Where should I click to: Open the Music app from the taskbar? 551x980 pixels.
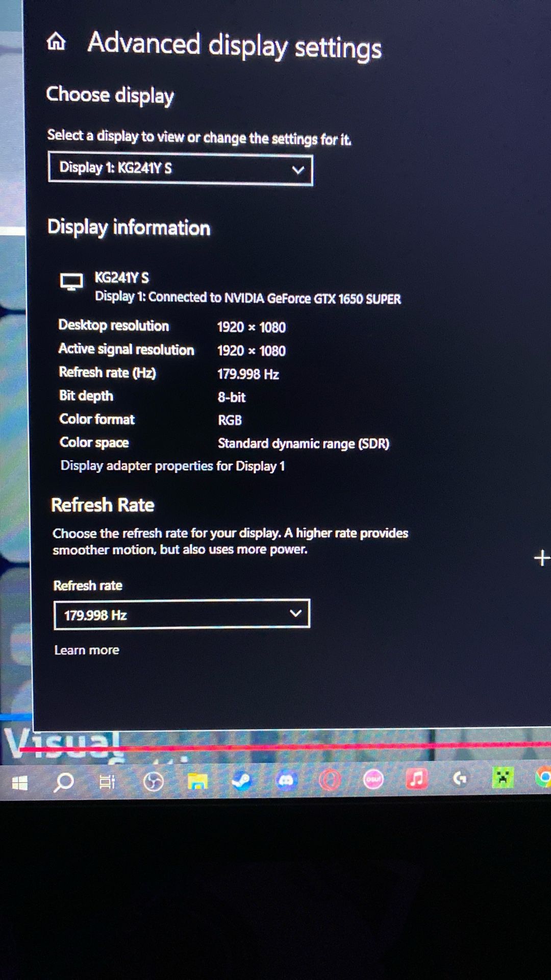point(416,779)
